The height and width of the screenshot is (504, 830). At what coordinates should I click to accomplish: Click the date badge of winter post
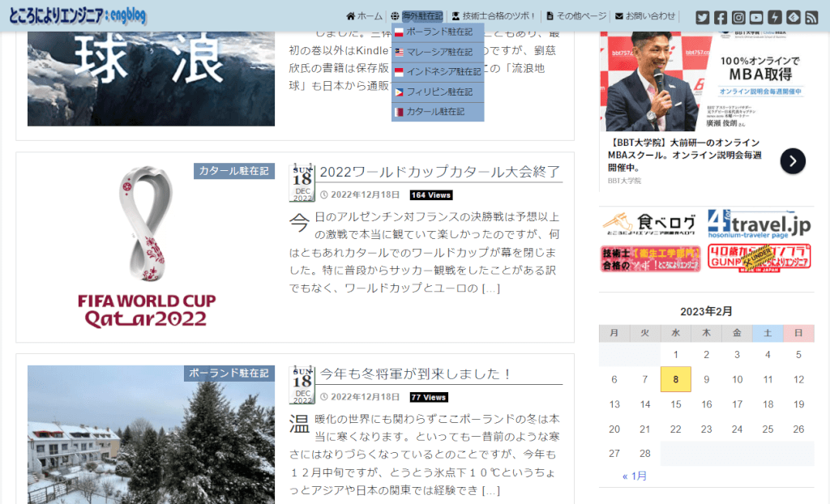click(302, 385)
